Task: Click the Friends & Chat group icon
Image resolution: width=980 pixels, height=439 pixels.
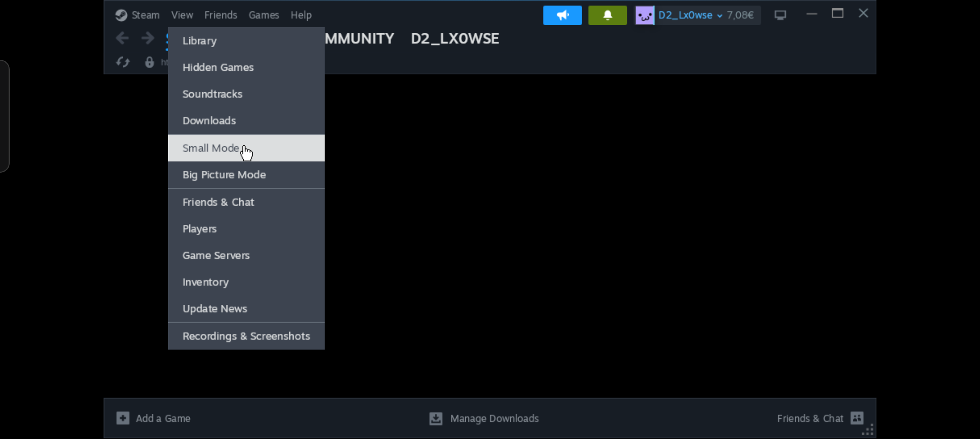Action: coord(857,418)
